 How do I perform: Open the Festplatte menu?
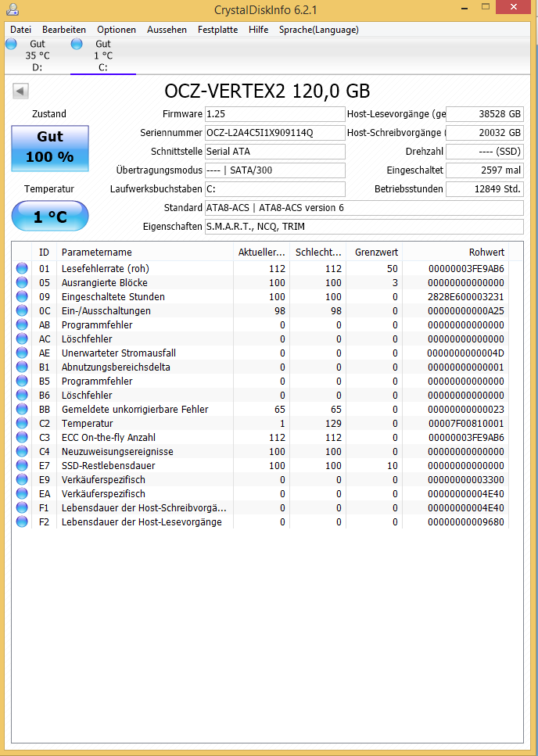click(218, 30)
